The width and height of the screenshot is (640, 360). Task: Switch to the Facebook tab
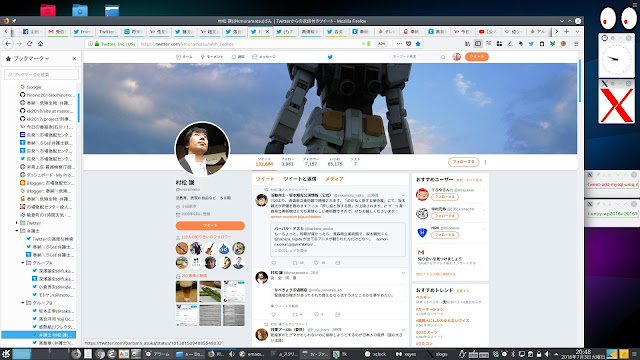[x=32, y=31]
